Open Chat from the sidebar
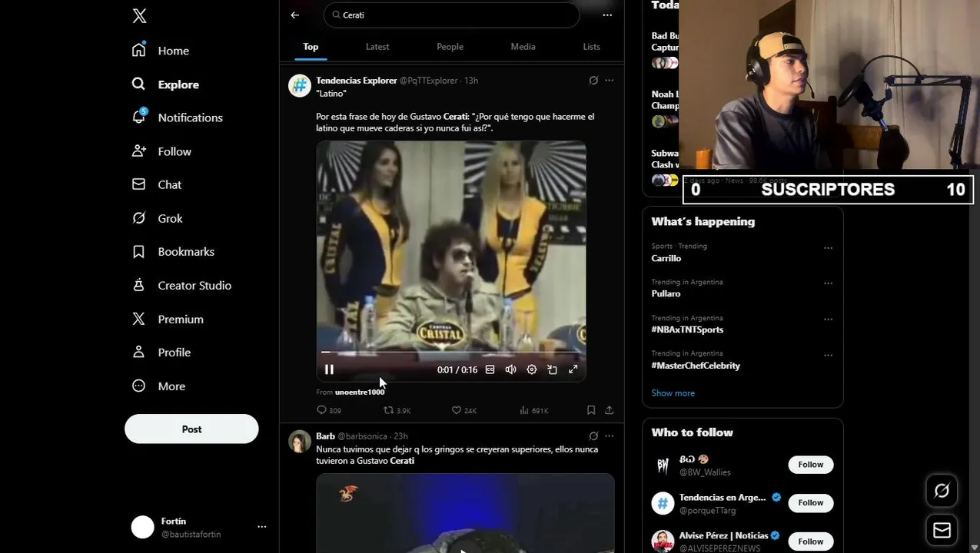Image resolution: width=980 pixels, height=553 pixels. pyautogui.click(x=157, y=184)
